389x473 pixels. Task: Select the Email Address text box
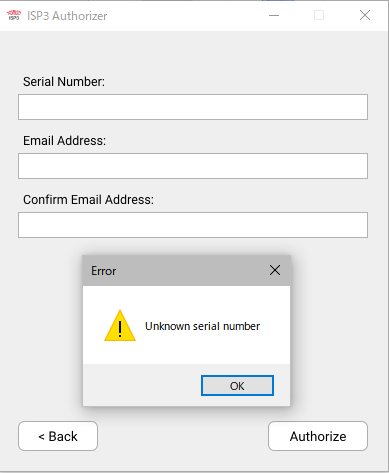click(x=193, y=166)
